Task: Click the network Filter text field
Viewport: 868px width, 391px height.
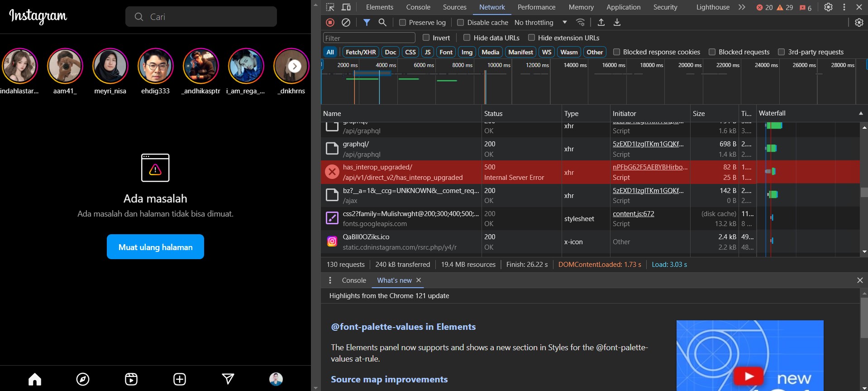Action: click(369, 38)
